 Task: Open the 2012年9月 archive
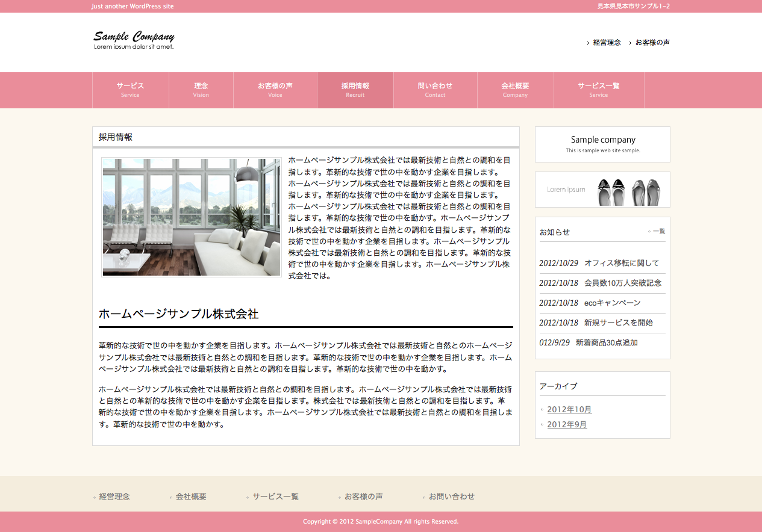coord(567,425)
